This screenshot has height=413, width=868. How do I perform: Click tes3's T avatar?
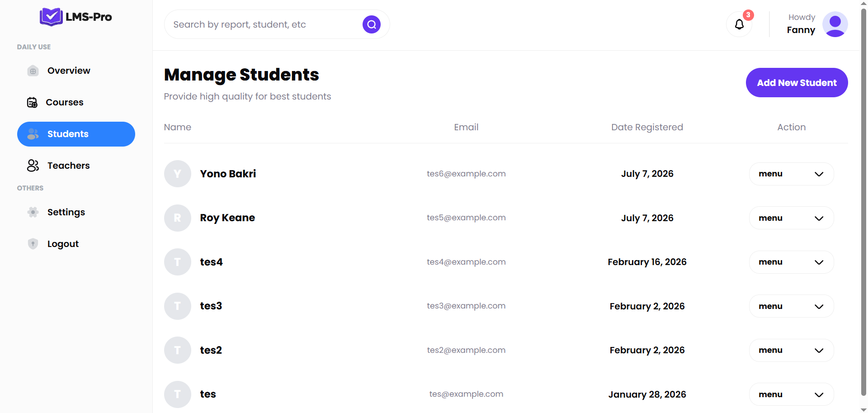(x=178, y=306)
